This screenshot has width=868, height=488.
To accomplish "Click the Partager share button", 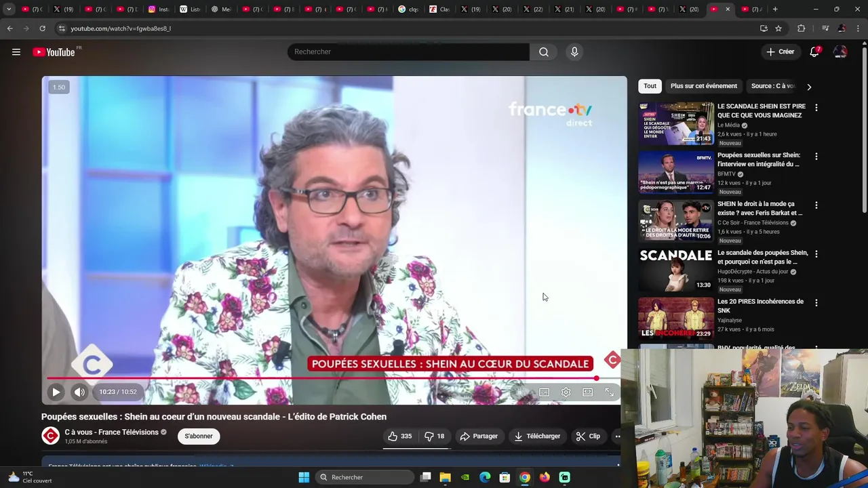I will (x=479, y=436).
